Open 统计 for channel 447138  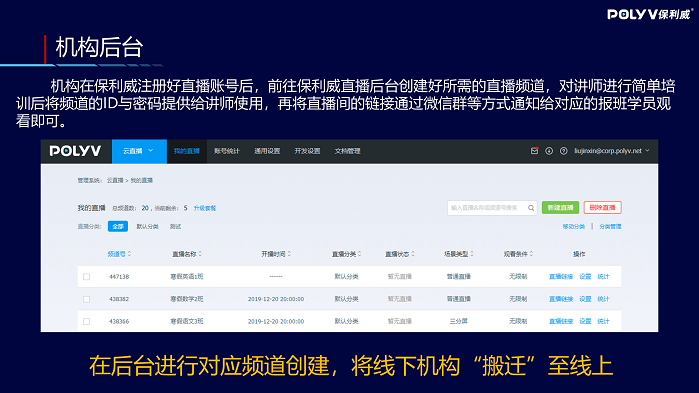tap(603, 277)
